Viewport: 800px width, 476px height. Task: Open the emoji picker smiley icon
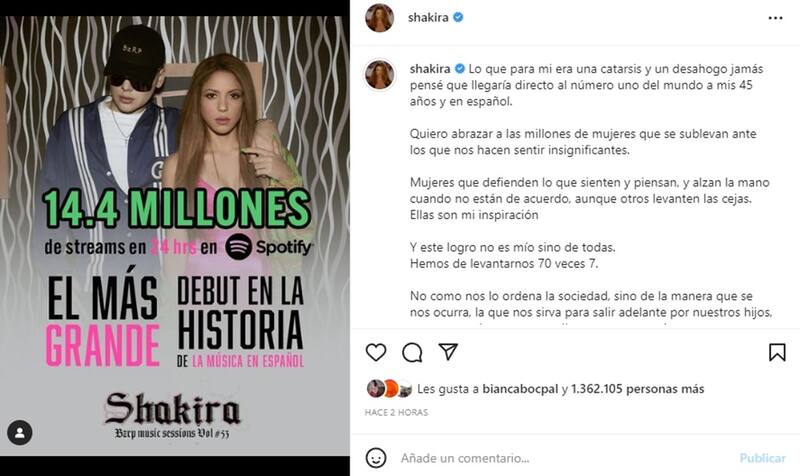tap(376, 458)
